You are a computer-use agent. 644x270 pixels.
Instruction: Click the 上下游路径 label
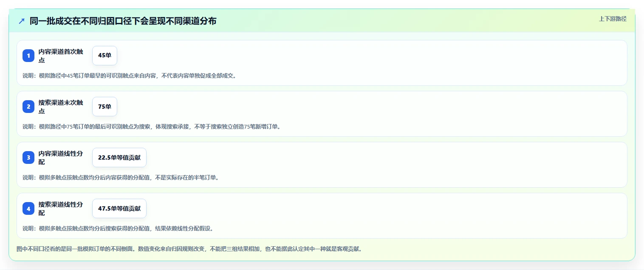613,19
